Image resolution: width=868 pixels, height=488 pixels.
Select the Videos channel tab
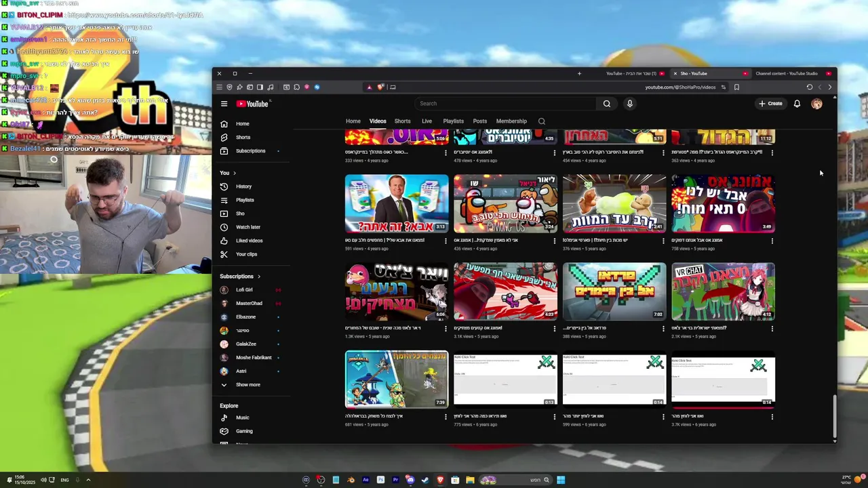click(378, 121)
